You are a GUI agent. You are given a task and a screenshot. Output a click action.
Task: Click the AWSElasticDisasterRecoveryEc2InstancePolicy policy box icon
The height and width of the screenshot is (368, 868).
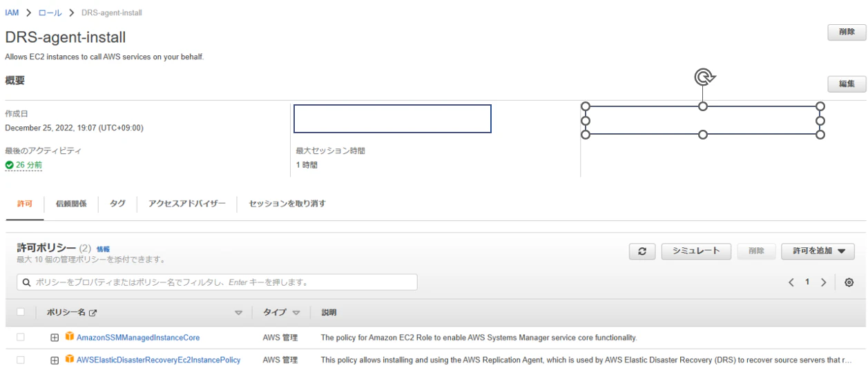click(69, 360)
